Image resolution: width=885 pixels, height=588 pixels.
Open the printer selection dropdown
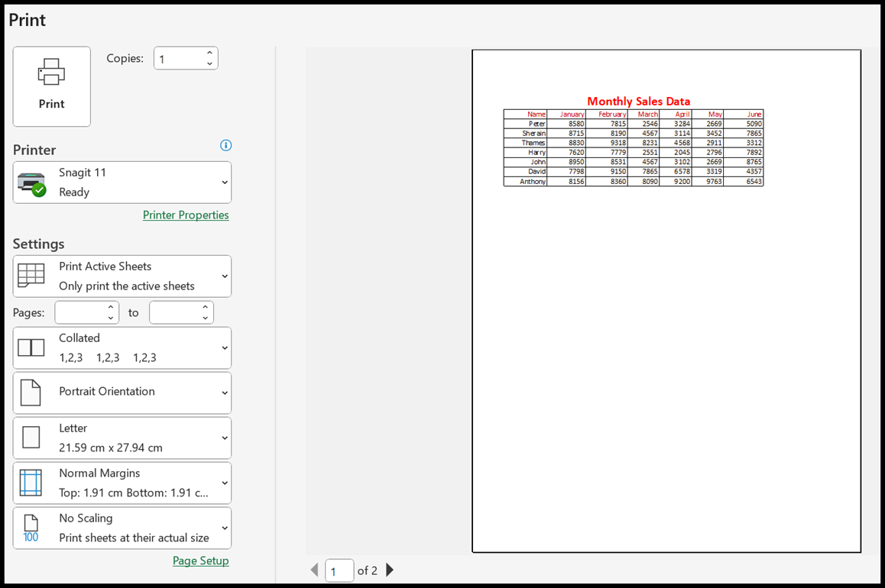point(224,183)
